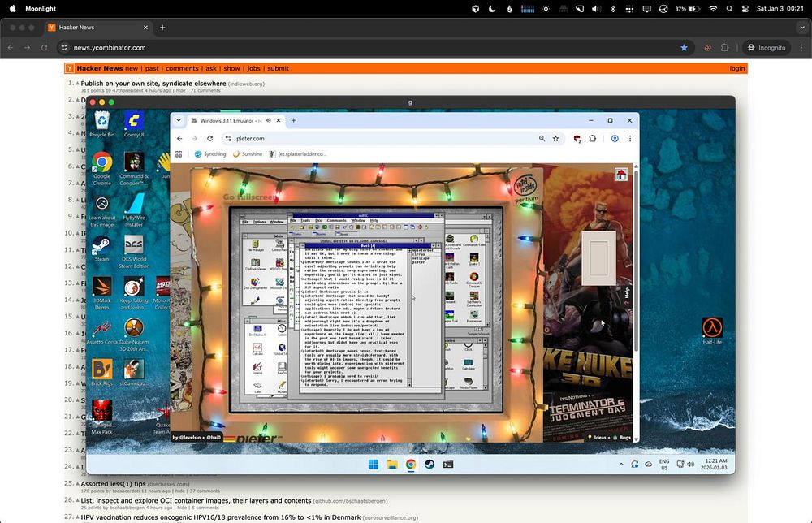Open outer browser three-dot menu
This screenshot has width=812, height=523.
pyautogui.click(x=801, y=48)
